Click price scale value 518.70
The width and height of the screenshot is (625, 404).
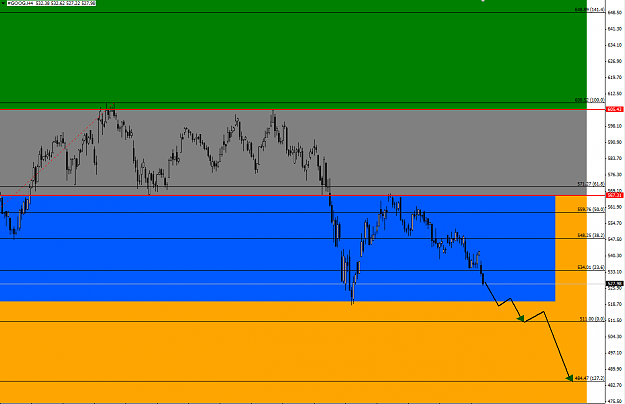[614, 304]
